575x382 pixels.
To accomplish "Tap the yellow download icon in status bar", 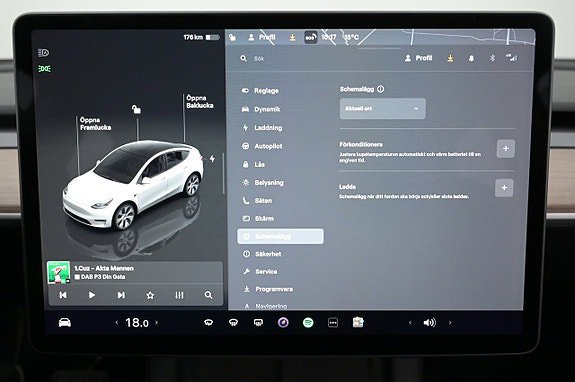I will pos(292,37).
